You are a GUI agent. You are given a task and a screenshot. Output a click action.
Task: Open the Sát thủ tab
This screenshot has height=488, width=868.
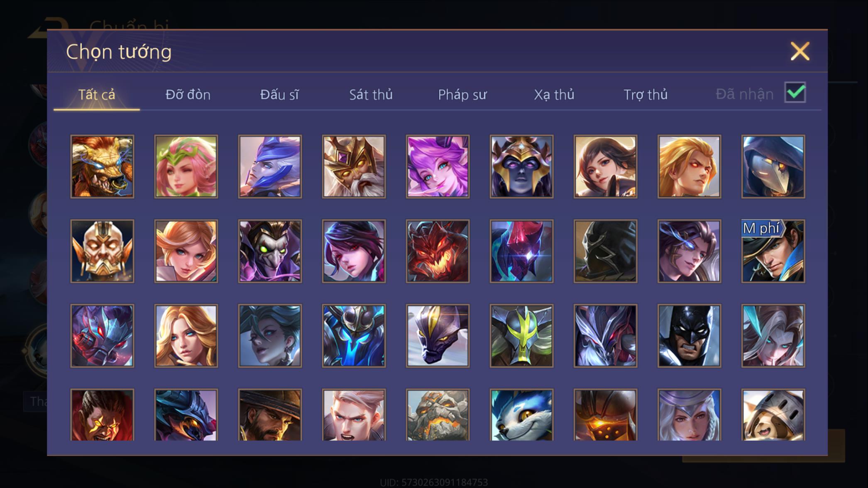[371, 95]
